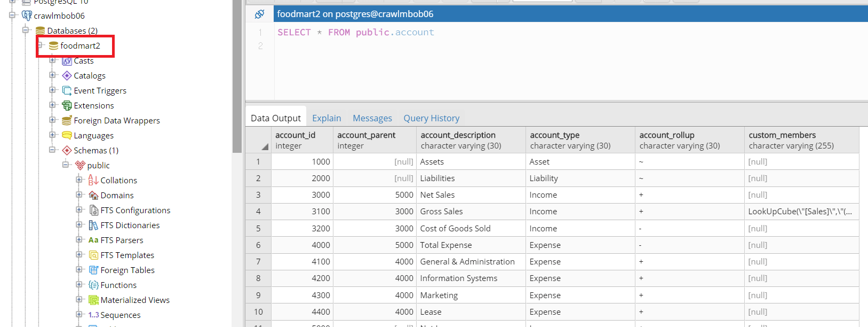Viewport: 868px width, 327px height.
Task: Click the public schema icon
Action: click(x=80, y=165)
